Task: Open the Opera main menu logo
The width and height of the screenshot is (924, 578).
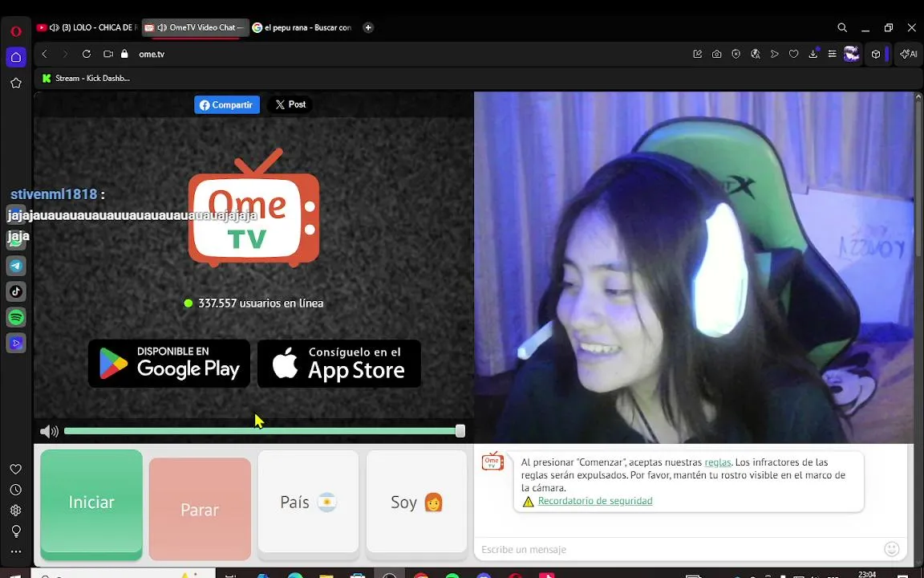Action: coord(16,31)
